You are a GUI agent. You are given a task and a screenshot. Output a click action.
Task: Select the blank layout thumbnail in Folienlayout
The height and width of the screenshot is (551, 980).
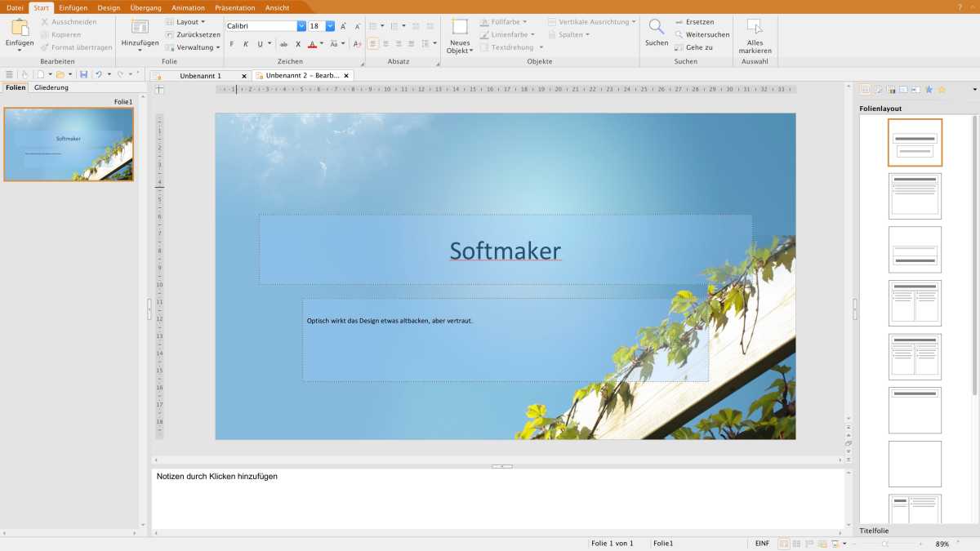click(915, 464)
